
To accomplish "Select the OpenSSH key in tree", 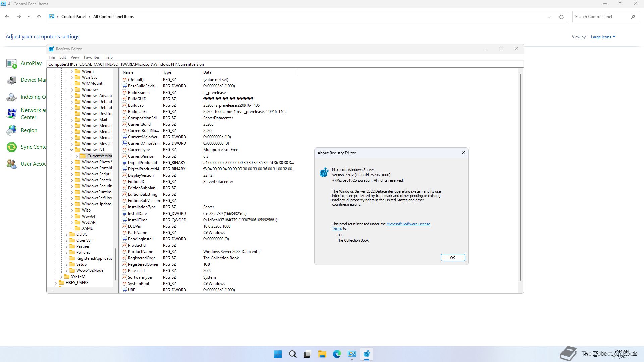I will click(x=85, y=240).
